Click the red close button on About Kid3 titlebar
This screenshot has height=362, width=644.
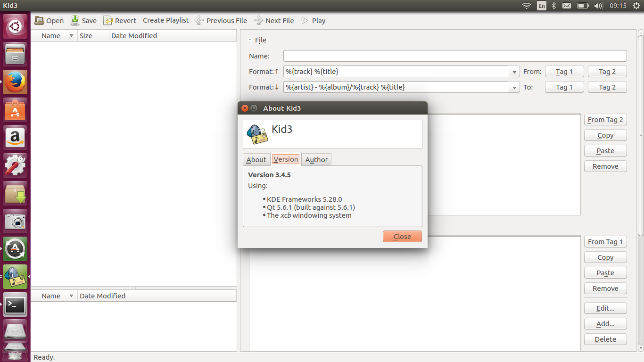tap(245, 108)
